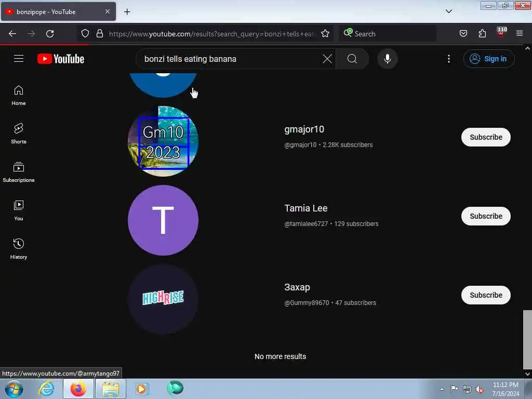Open gmajor10 channel avatar
532x399 pixels.
click(163, 141)
